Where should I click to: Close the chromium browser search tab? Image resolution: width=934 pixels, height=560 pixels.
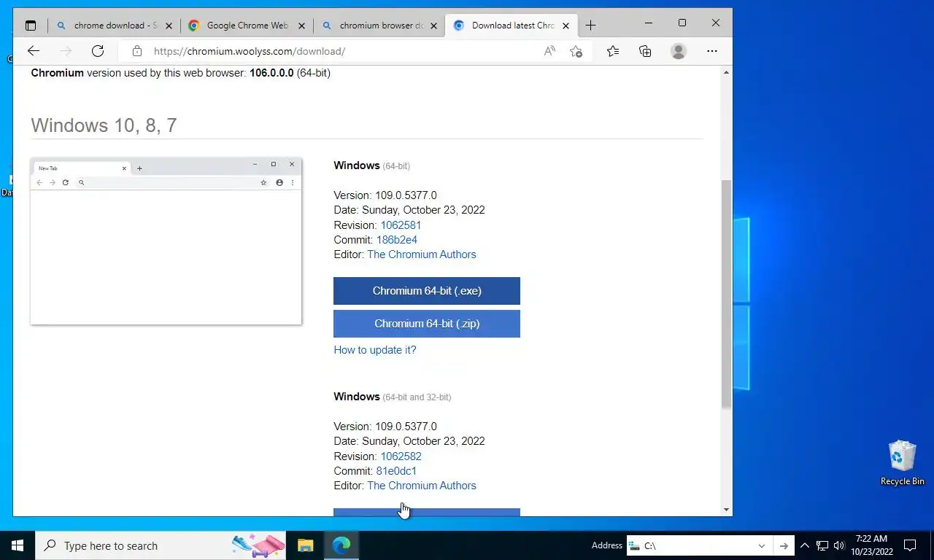434,26
